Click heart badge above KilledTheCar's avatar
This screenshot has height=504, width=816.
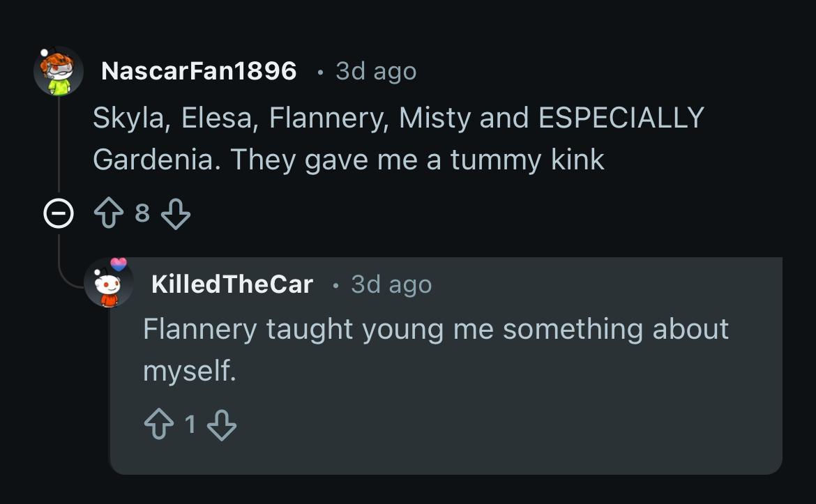click(119, 264)
